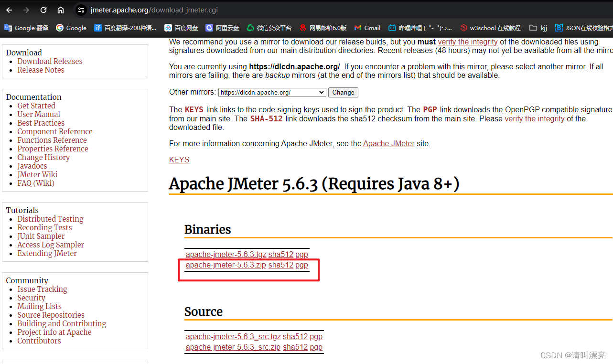Open the Extending JMeter tutorial
The image size is (613, 364).
(47, 253)
